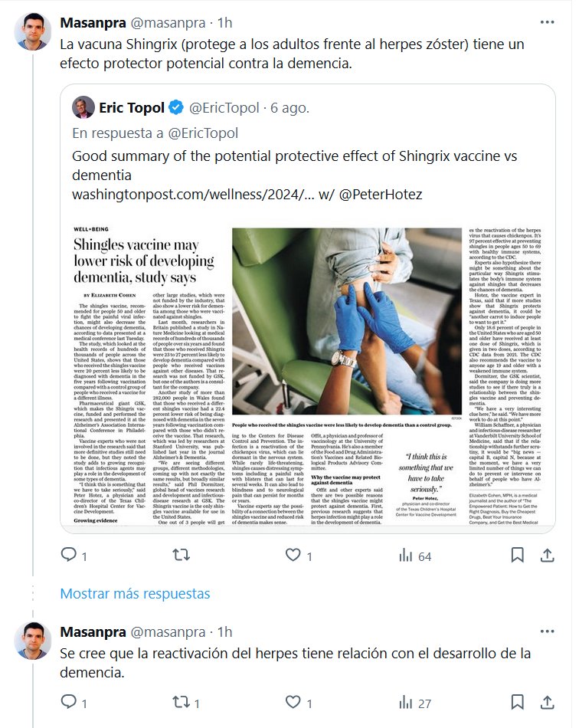Retweet the second Masanpra tweet

click(x=181, y=702)
